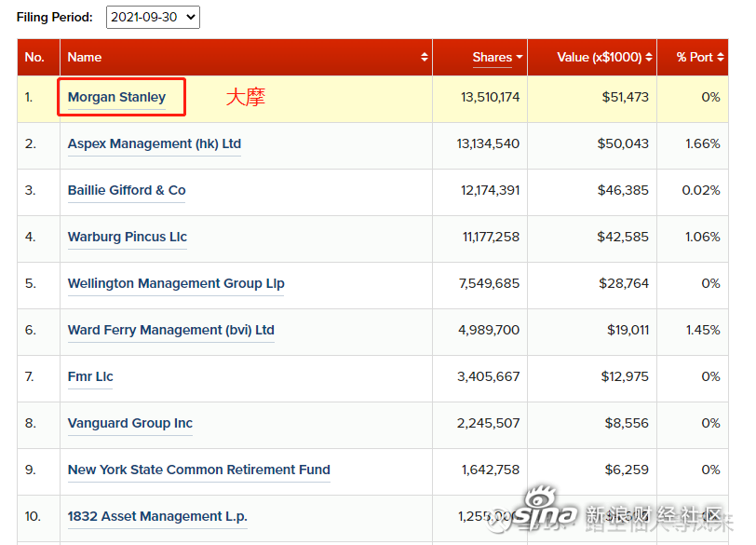Click the Name column header
This screenshot has width=756, height=545.
click(85, 57)
